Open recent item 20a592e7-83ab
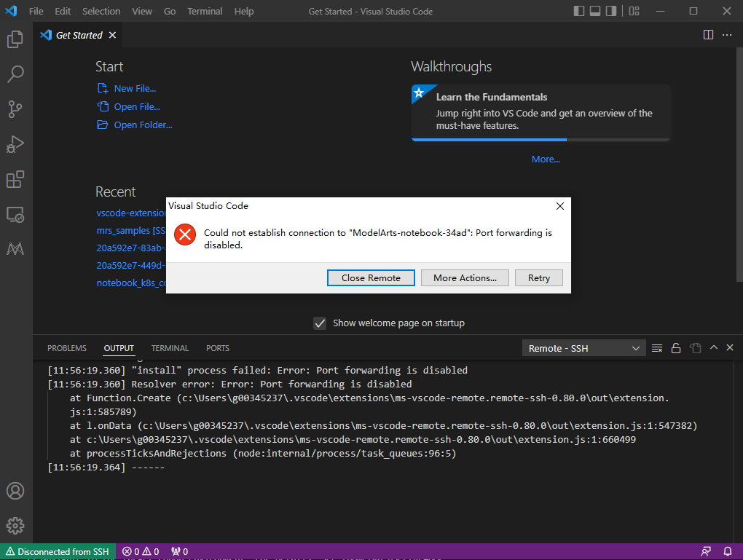Screen dimensions: 743x560 tap(131, 248)
